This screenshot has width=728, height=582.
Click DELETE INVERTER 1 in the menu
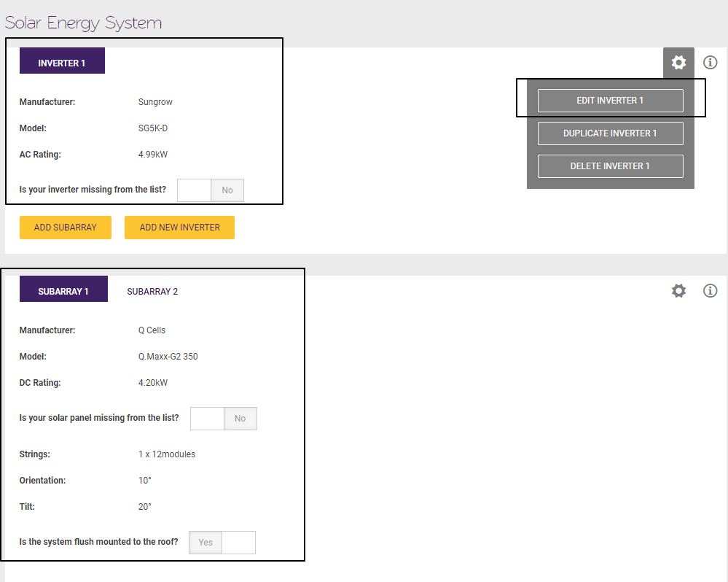click(610, 166)
